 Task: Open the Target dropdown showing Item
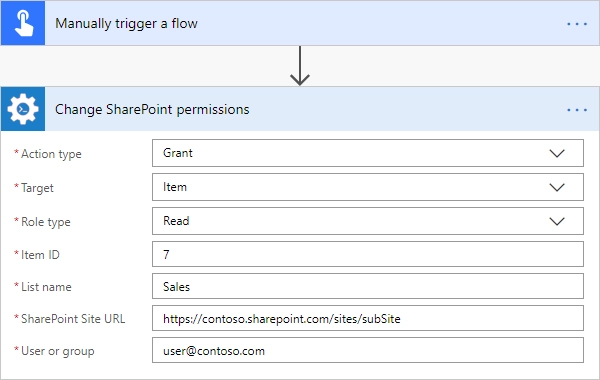pos(368,187)
